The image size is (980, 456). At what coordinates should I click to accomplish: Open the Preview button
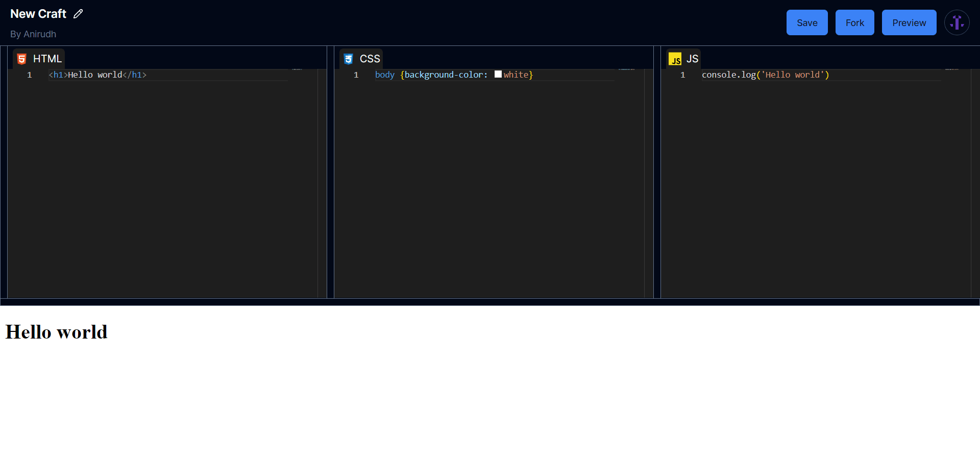pos(909,22)
